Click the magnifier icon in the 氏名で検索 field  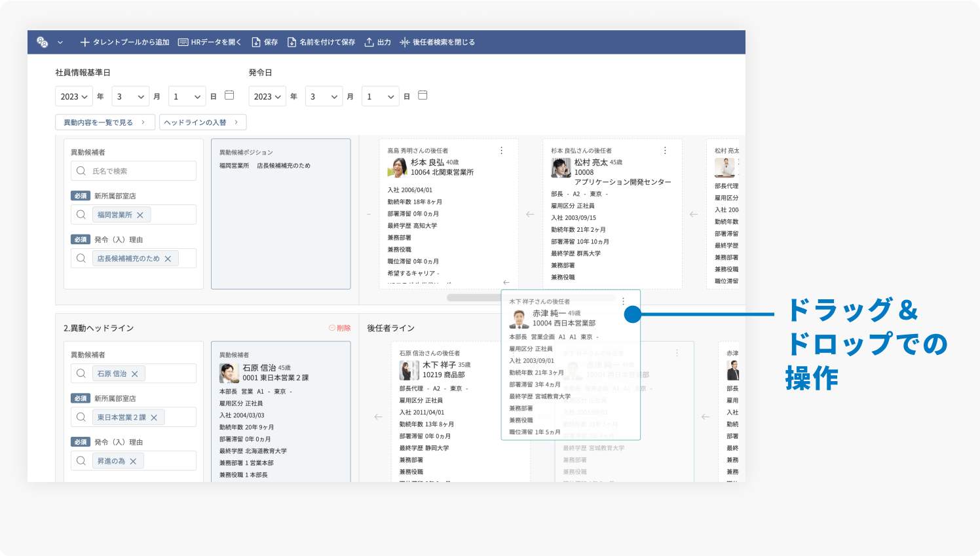tap(80, 170)
